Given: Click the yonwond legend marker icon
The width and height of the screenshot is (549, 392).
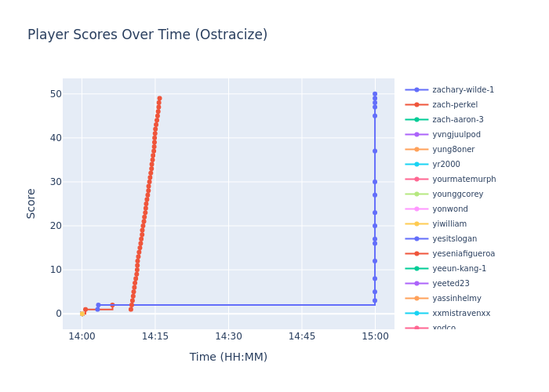Looking at the screenshot, I should click(416, 209).
